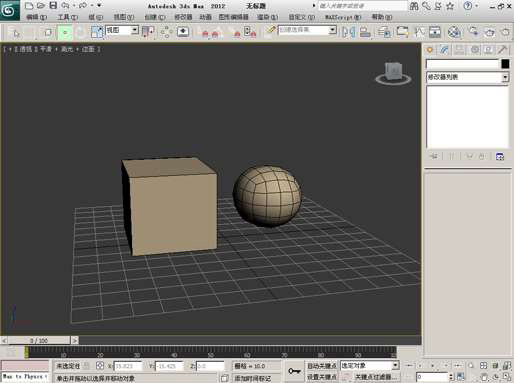Screen dimensions: 514x383
Task: Switch to the Create command panel tab
Action: pos(430,50)
